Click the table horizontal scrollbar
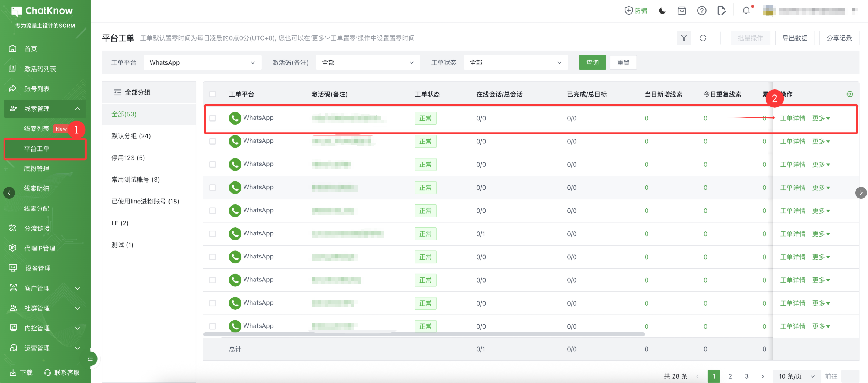This screenshot has height=383, width=868. (424, 334)
